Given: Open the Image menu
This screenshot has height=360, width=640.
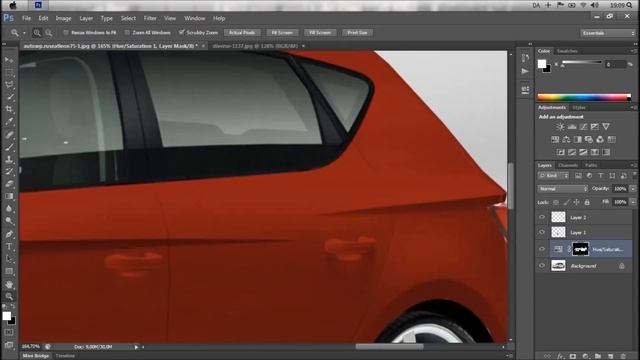Looking at the screenshot, I should click(63, 18).
